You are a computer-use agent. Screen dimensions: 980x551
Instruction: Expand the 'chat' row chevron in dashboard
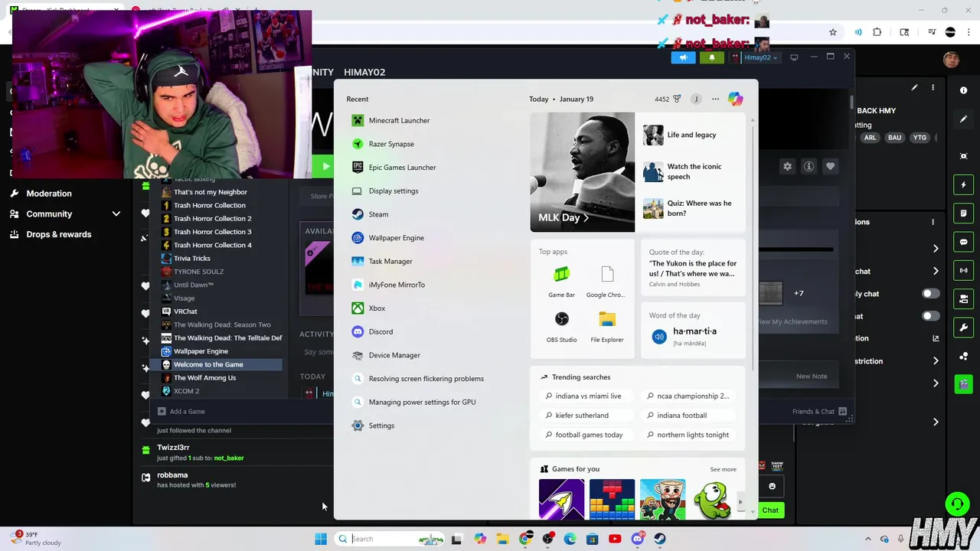(x=936, y=271)
